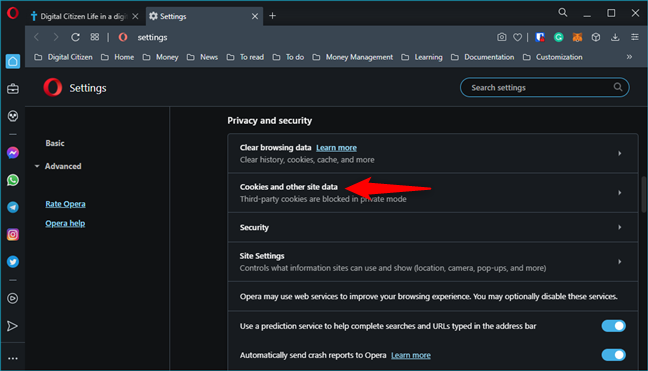The image size is (648, 371).
Task: Add page to bookmarks heart icon
Action: pos(517,37)
